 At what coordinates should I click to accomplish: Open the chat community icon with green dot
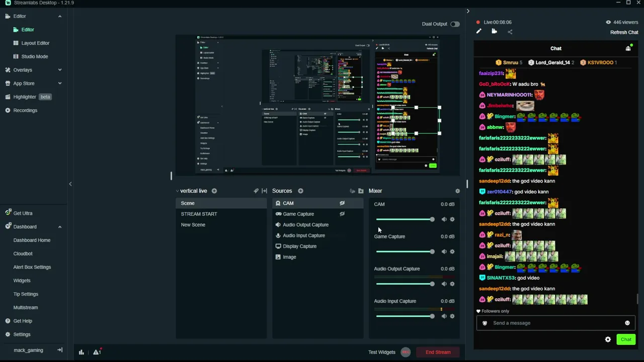coord(628,48)
